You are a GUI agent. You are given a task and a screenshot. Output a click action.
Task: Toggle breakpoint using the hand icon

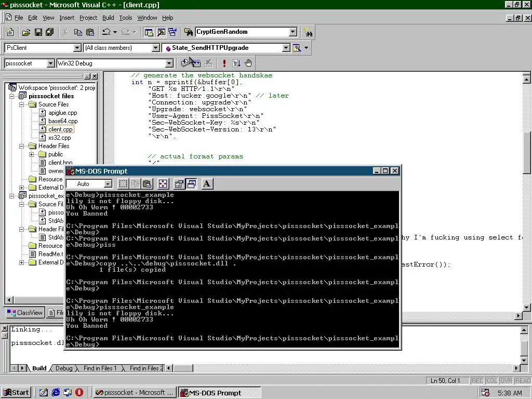coord(248,63)
